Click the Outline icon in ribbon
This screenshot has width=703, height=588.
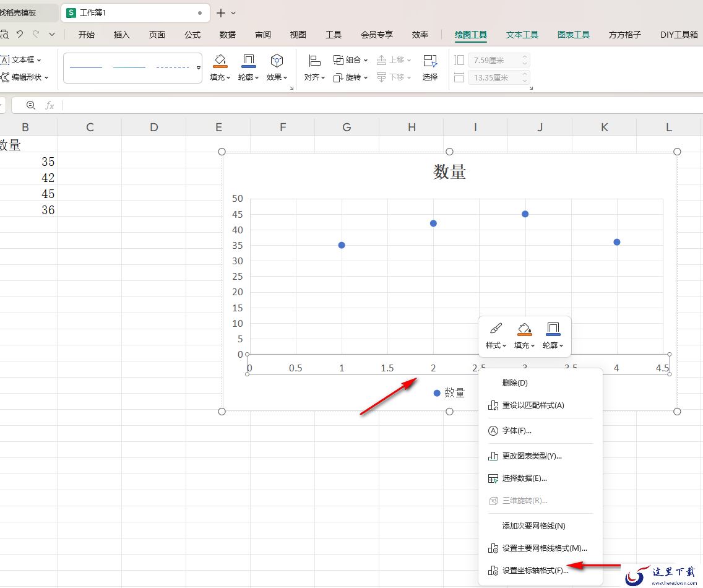[x=248, y=61]
